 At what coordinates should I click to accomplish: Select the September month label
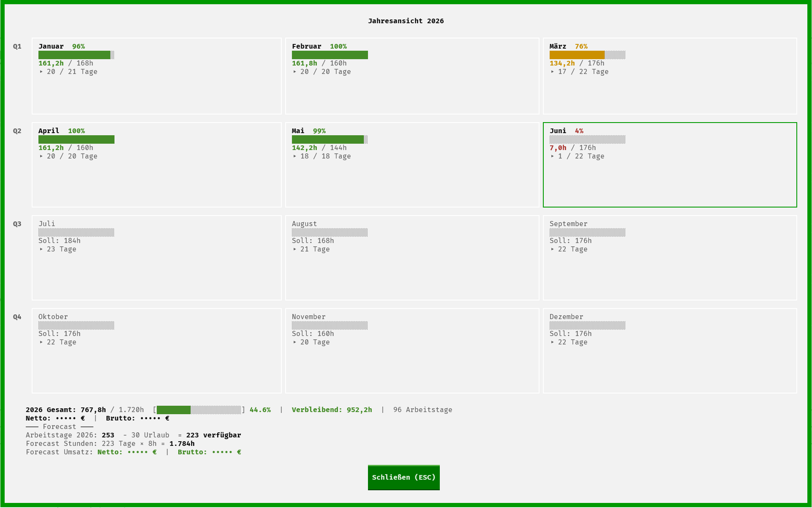[x=569, y=224]
